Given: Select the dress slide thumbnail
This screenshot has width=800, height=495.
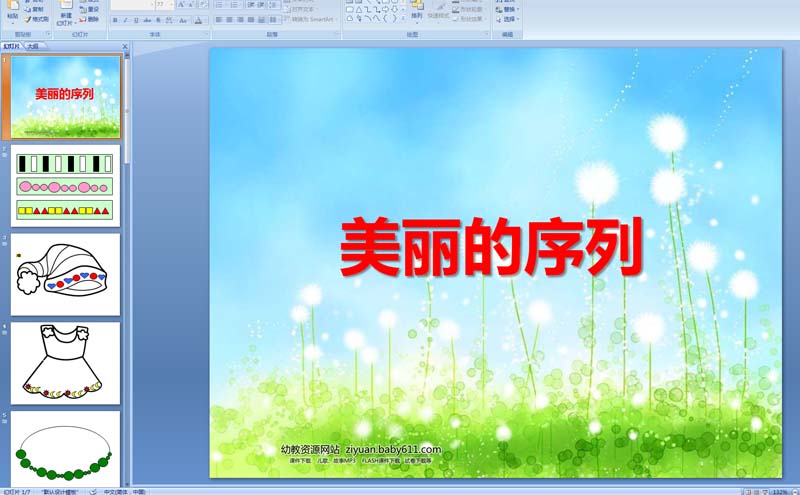Looking at the screenshot, I should pyautogui.click(x=66, y=363).
